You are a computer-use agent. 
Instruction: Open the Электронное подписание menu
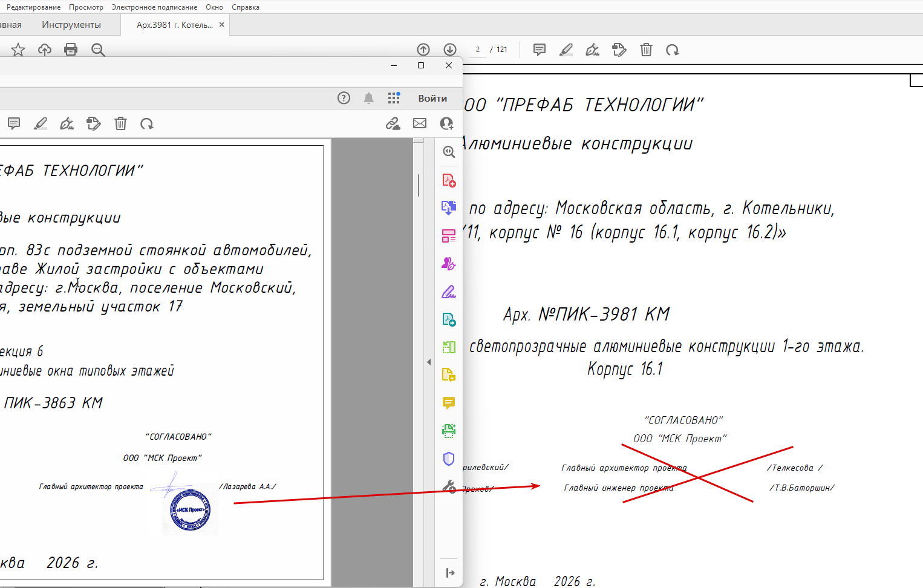(x=154, y=7)
